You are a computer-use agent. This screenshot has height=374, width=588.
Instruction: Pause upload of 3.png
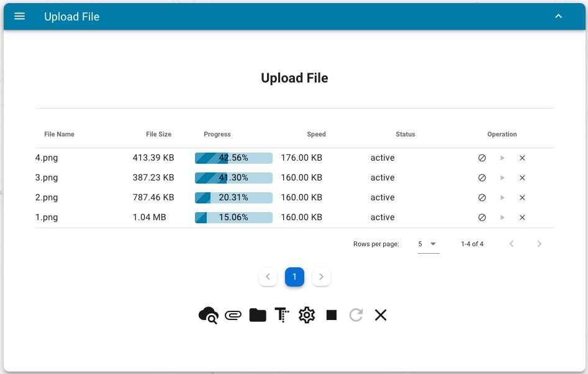tap(482, 177)
